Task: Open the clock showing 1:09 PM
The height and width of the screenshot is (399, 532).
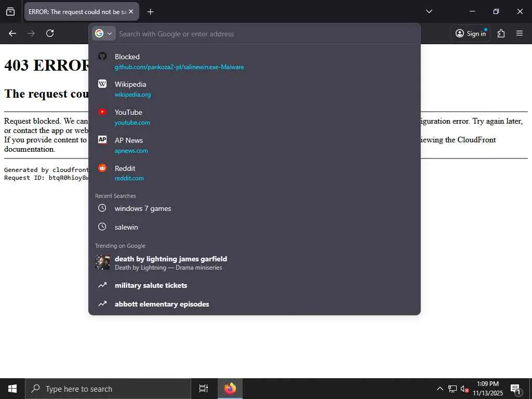Action: (488, 389)
